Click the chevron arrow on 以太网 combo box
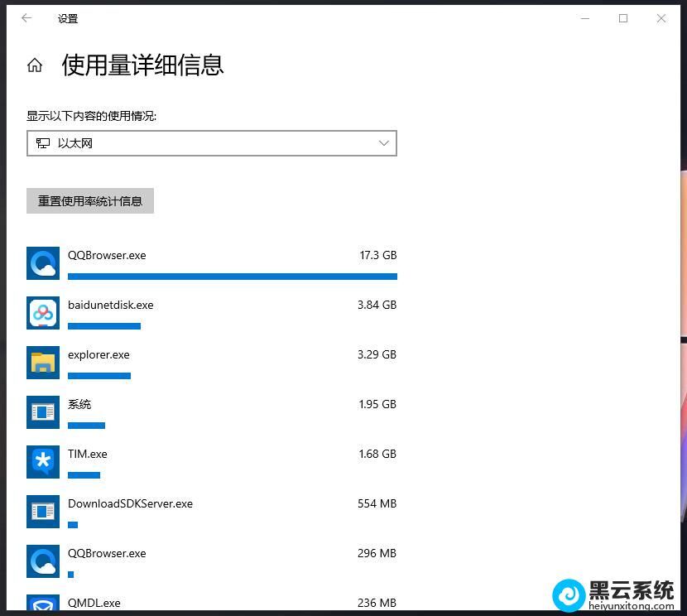 384,143
